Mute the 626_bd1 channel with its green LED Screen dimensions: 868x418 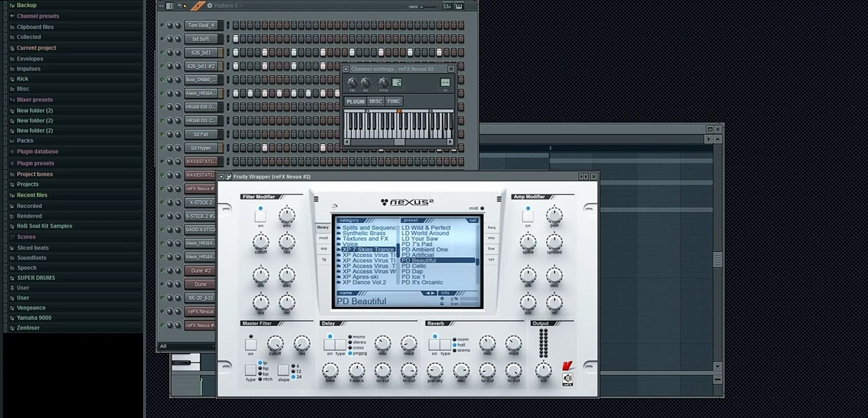(x=162, y=53)
